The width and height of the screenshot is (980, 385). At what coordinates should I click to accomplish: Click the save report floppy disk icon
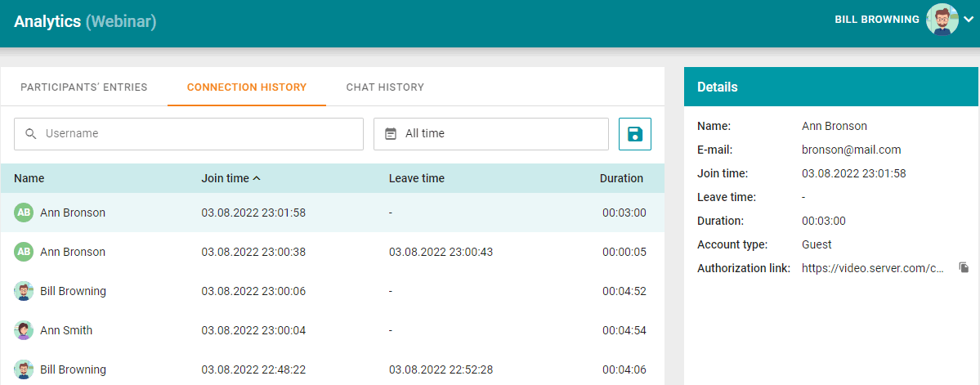coord(634,134)
